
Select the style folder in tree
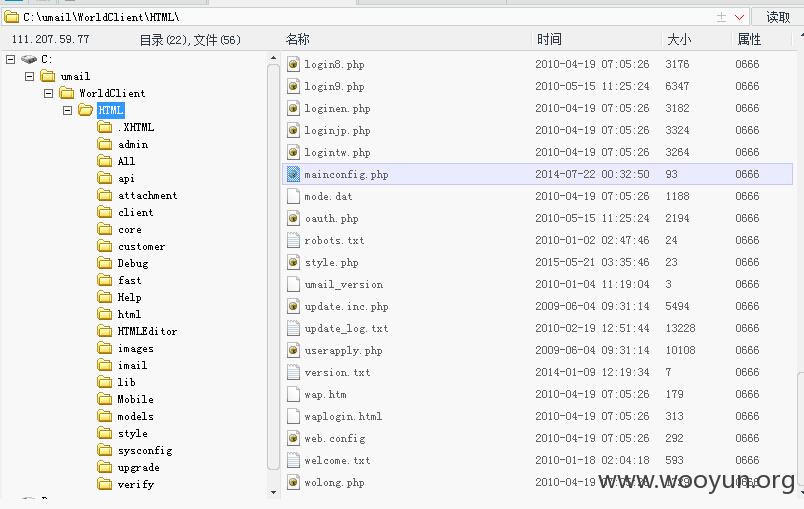pyautogui.click(x=133, y=433)
